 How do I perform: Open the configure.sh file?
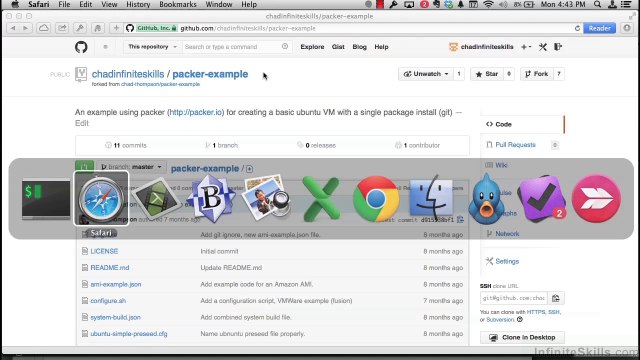[x=108, y=301]
